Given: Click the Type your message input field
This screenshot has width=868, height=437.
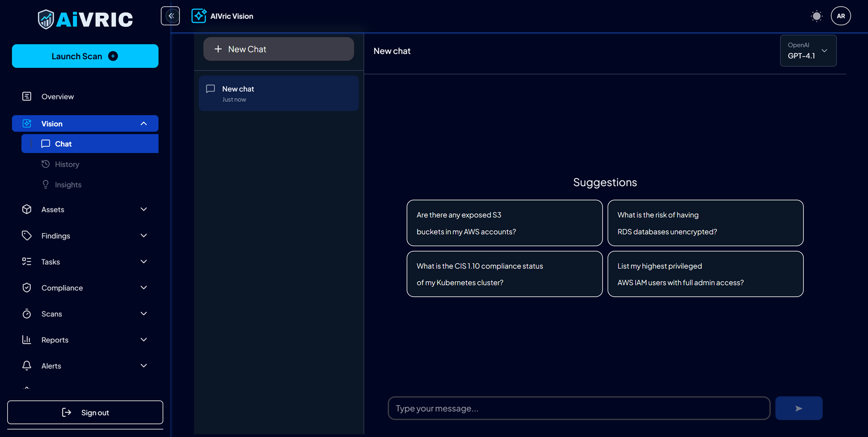Looking at the screenshot, I should pyautogui.click(x=579, y=408).
